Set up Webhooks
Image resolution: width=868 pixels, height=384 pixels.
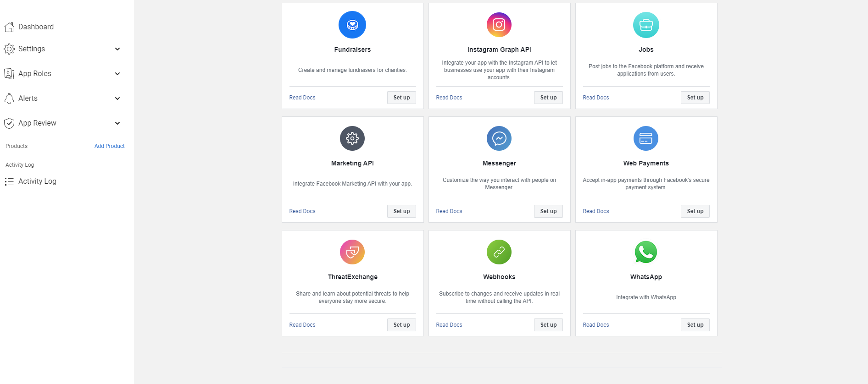[548, 325]
